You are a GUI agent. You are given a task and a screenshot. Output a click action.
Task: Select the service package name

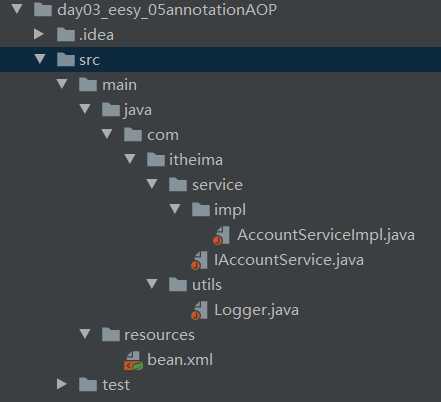click(217, 185)
